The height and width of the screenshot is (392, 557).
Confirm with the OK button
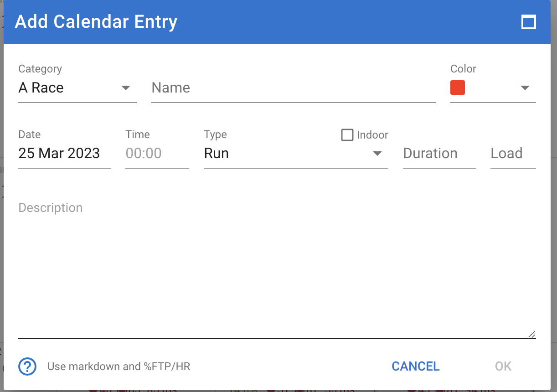503,366
